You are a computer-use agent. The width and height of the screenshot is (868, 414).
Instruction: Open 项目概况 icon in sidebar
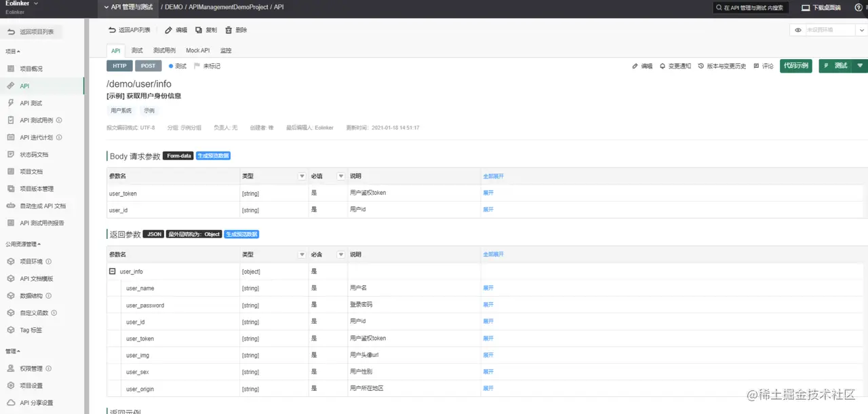coord(10,69)
